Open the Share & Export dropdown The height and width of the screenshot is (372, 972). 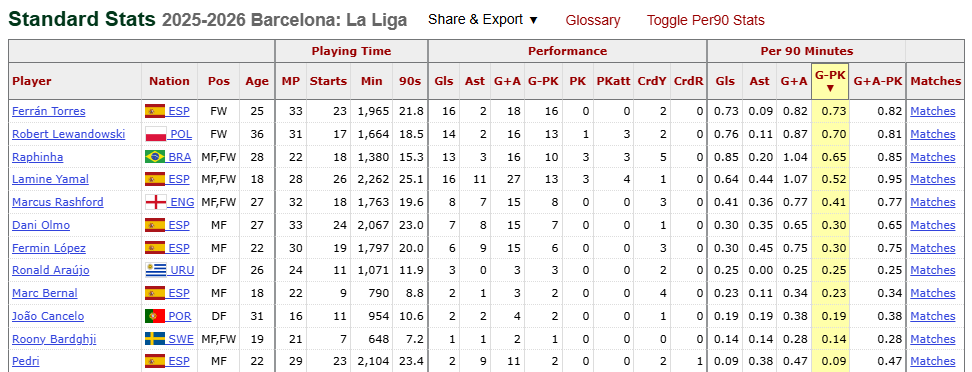point(483,20)
